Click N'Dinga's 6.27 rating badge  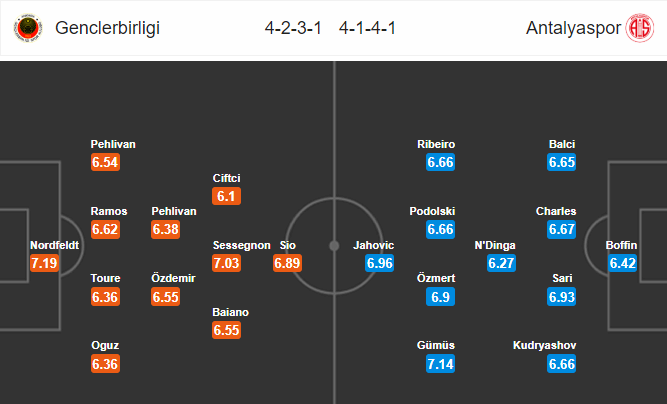tap(501, 263)
